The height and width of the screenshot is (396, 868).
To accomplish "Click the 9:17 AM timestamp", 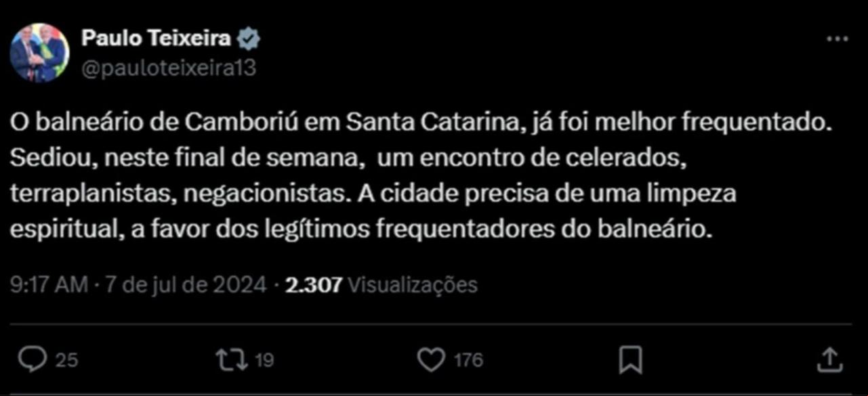I will [49, 285].
